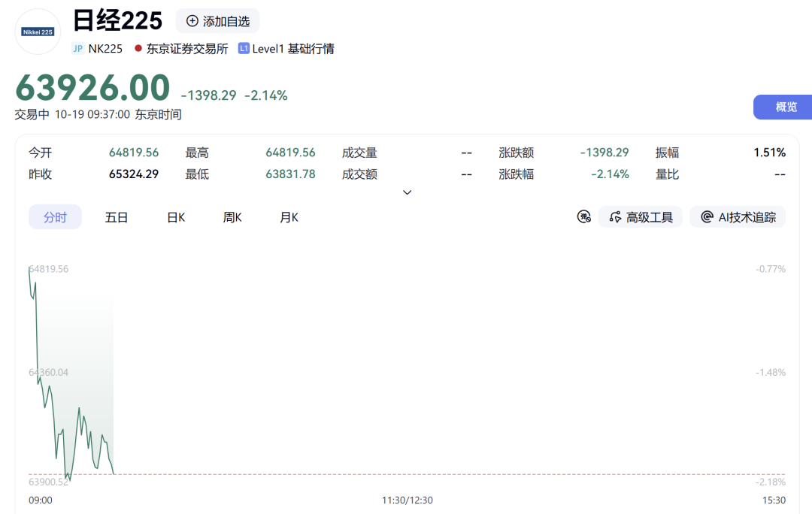Viewport: 812px width, 514px height.
Task: Open the circular indicator icon beside 高级工具
Action: click(x=583, y=217)
